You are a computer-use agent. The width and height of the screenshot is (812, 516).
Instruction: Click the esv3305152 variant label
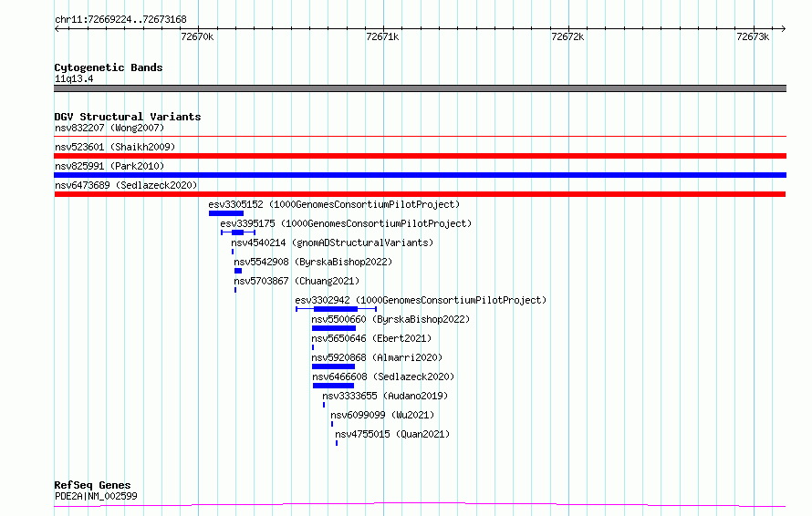click(334, 204)
